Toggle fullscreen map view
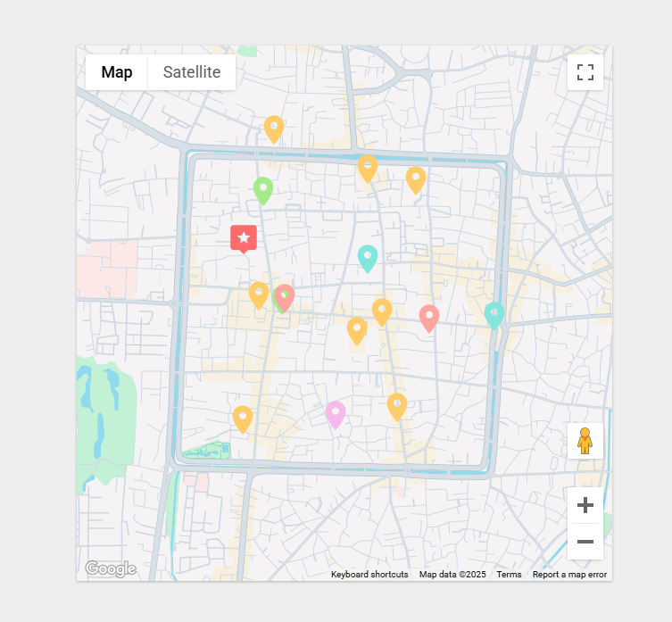 click(x=585, y=72)
